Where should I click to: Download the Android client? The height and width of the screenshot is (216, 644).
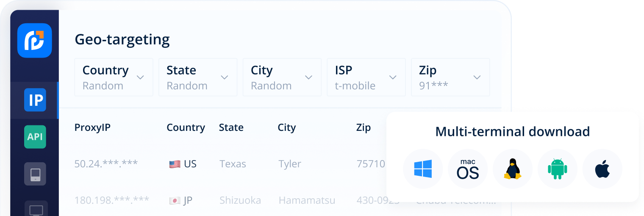pos(558,169)
